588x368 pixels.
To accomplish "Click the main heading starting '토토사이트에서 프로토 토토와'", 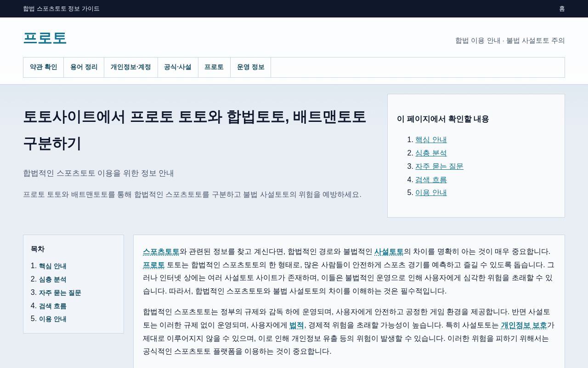I will [195, 130].
